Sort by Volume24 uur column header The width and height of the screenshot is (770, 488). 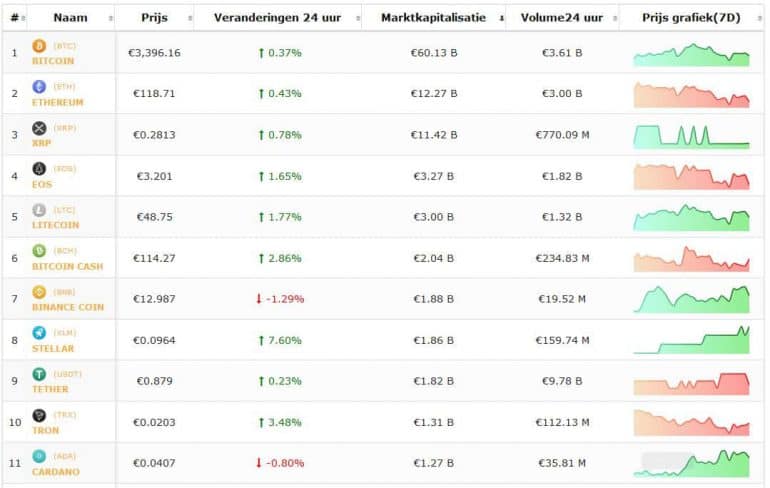coord(561,17)
